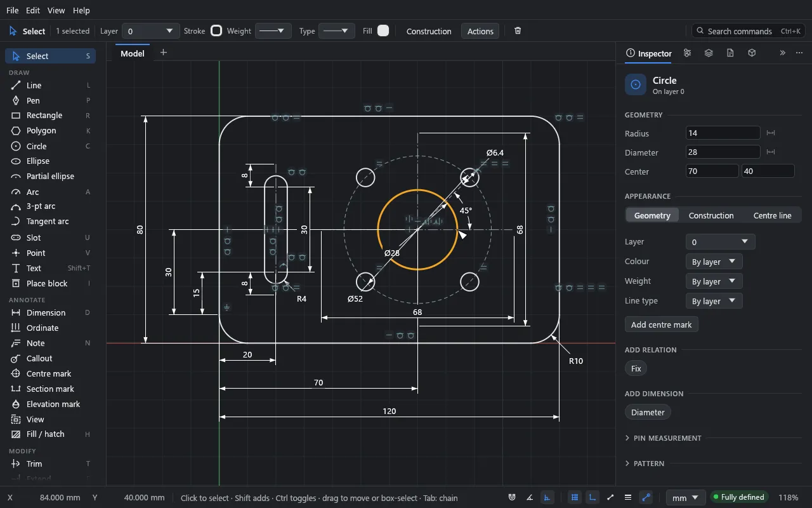Open the Actions button in toolbar
Image resolution: width=812 pixels, height=508 pixels.
[x=480, y=31]
